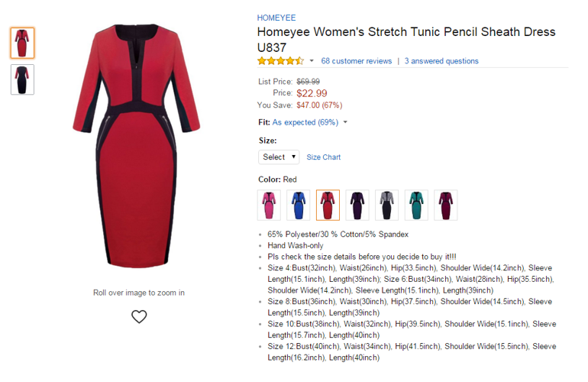
Task: Select the red dress thumbnail on left
Action: click(22, 43)
